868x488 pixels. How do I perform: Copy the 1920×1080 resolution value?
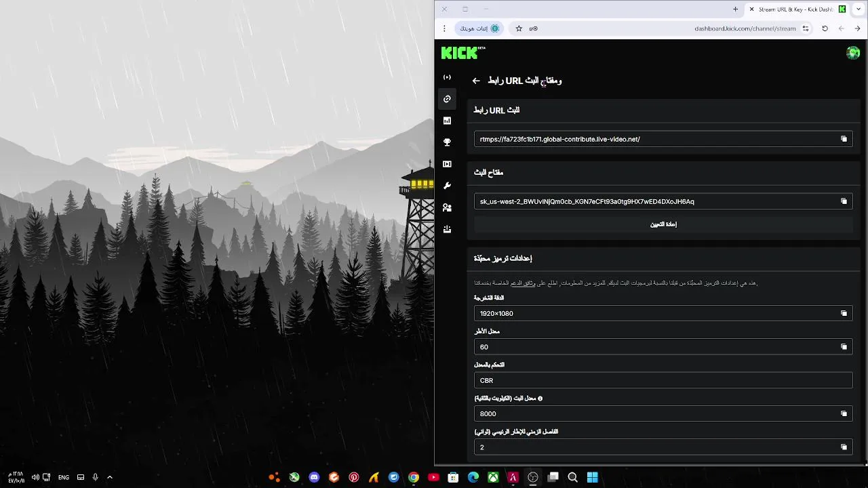[x=844, y=313]
